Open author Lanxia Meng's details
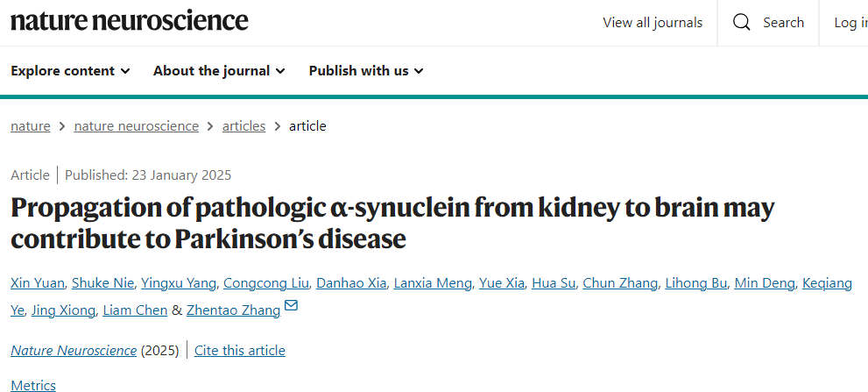This screenshot has width=868, height=392. 433,283
